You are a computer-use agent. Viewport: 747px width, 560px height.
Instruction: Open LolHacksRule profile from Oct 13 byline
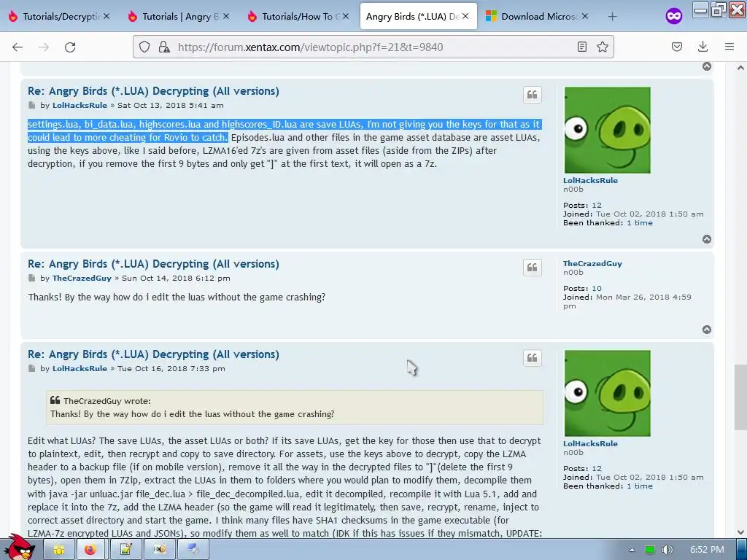coord(80,105)
